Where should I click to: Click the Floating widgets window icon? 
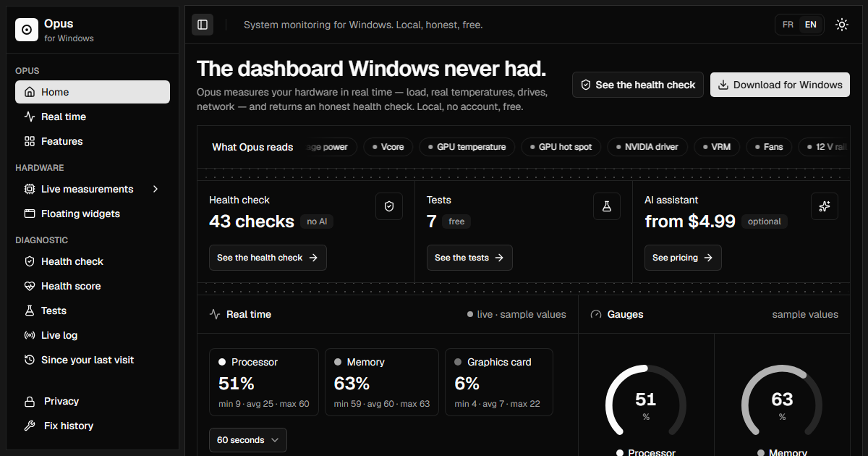pyautogui.click(x=30, y=214)
